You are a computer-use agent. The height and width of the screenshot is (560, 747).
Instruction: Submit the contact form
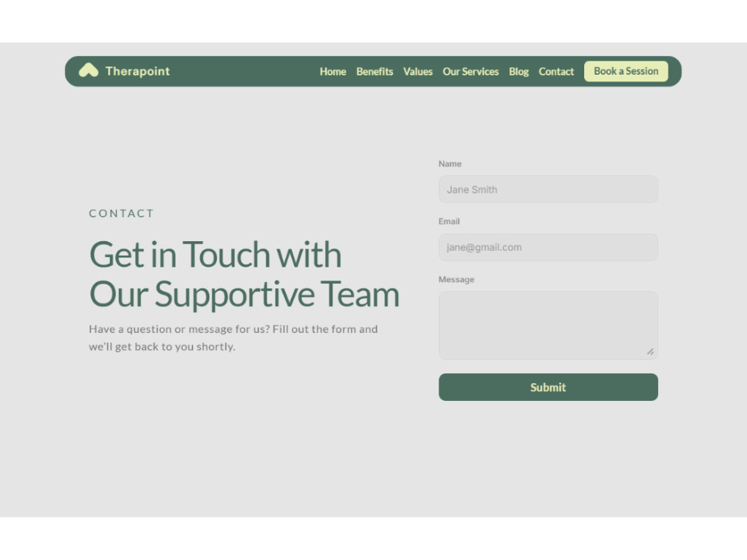(548, 387)
